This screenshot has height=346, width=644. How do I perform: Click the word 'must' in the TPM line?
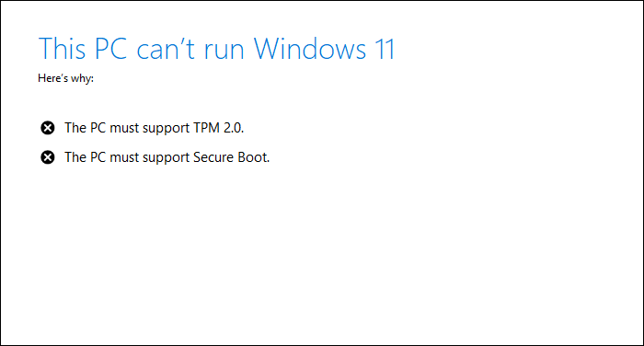pyautogui.click(x=124, y=128)
